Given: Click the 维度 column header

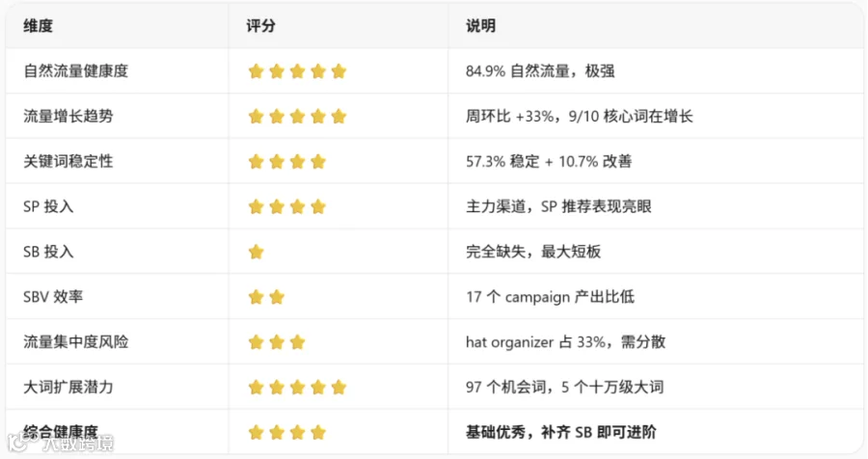Looking at the screenshot, I should click(x=38, y=25).
